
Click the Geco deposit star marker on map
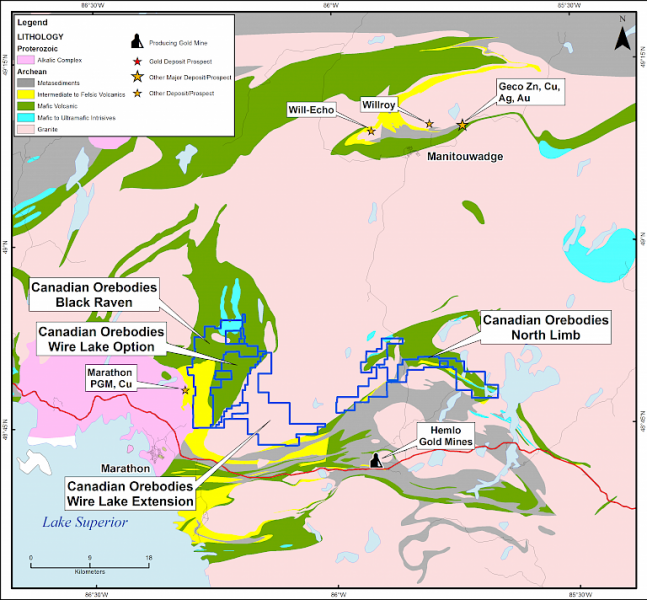462,125
